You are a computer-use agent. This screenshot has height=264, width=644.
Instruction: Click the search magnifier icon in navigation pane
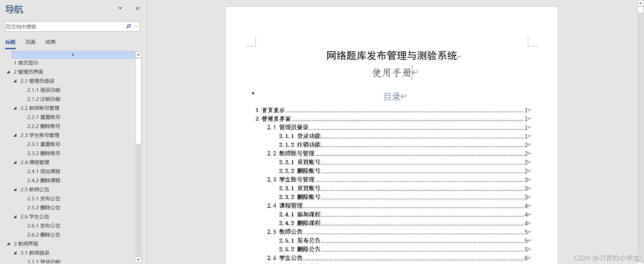(x=128, y=26)
